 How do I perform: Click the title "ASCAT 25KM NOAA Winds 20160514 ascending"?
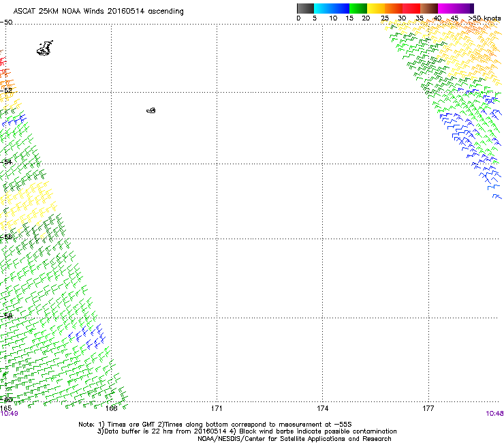(x=98, y=11)
